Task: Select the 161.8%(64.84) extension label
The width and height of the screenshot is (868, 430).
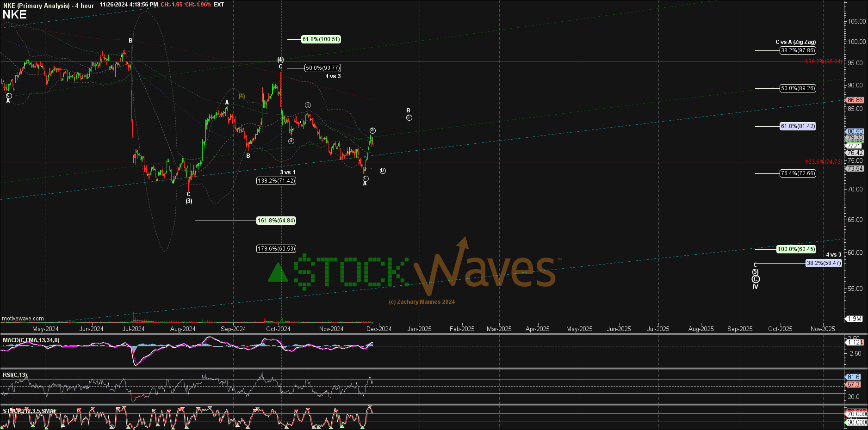Action: point(276,221)
